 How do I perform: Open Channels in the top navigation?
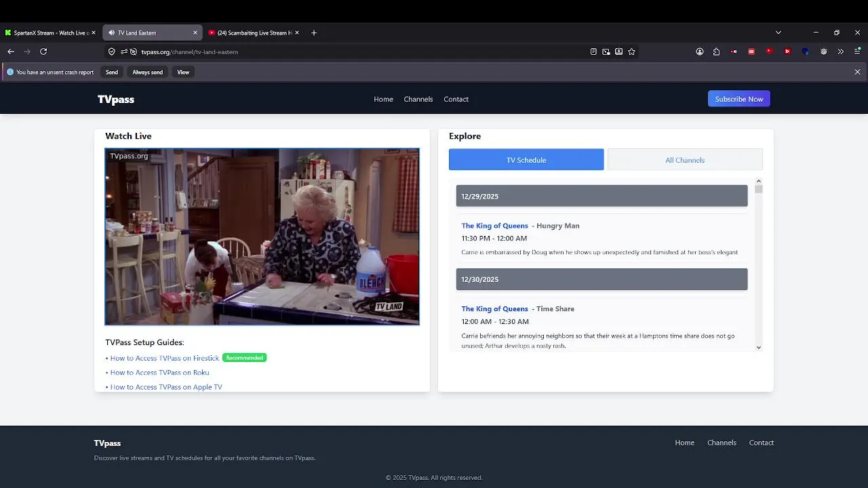[418, 99]
